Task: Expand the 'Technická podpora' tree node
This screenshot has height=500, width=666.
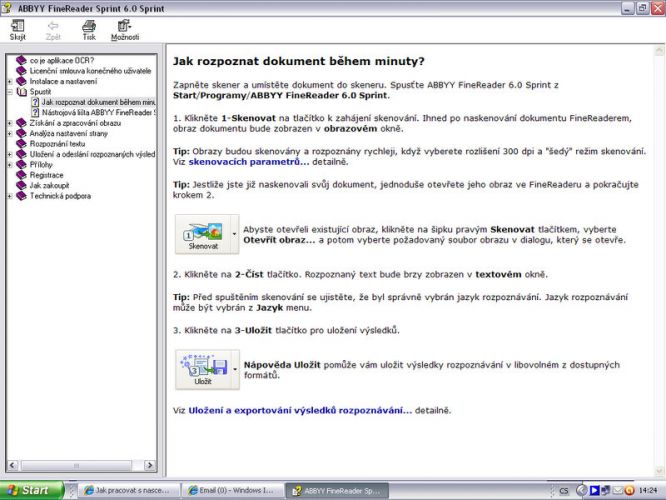Action: pyautogui.click(x=10, y=196)
